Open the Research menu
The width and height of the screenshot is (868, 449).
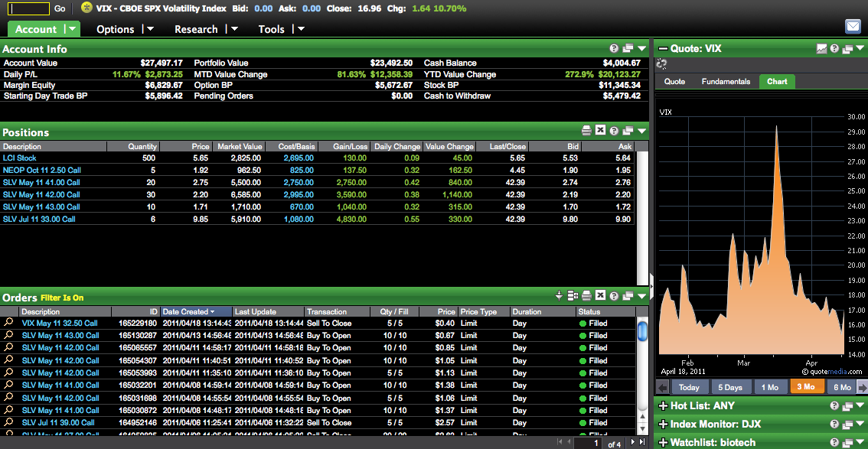coord(196,29)
